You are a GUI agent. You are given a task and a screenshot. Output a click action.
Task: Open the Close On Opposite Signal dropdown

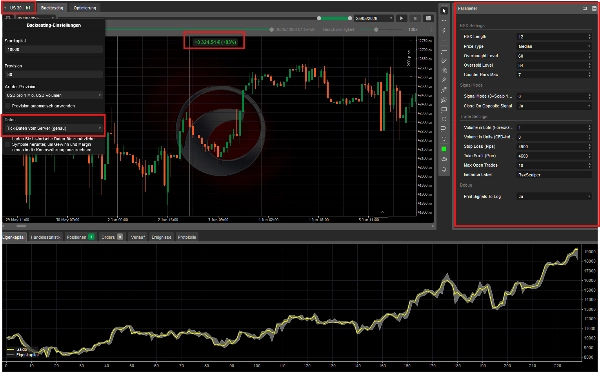pos(554,106)
